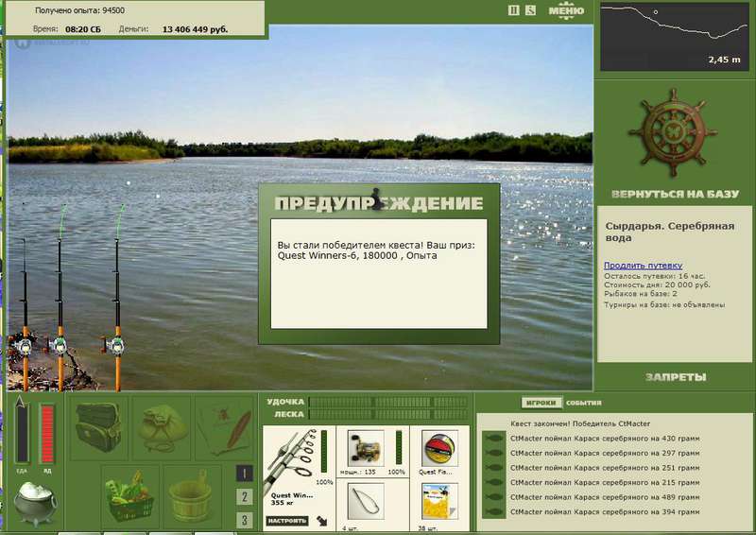756x535 pixels.
Task: Click 'Турниры на базе: не объявлены' text
Action: (x=664, y=305)
